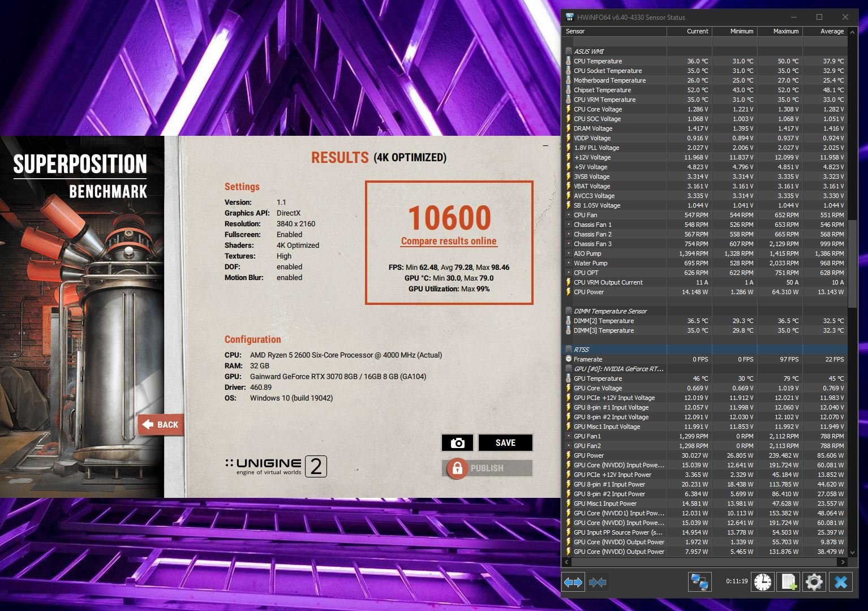Select the GPU Fan2 row
Viewport: 868px width, 611px height.
[x=705, y=446]
